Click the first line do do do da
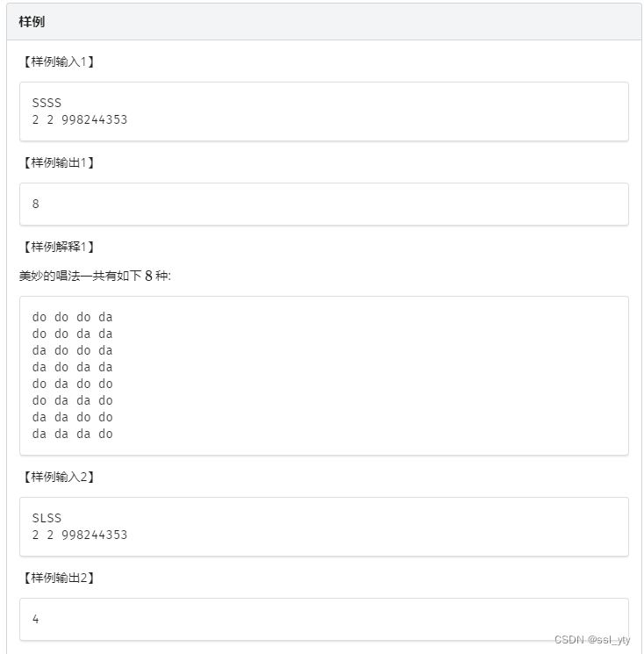The width and height of the screenshot is (644, 654). click(73, 317)
